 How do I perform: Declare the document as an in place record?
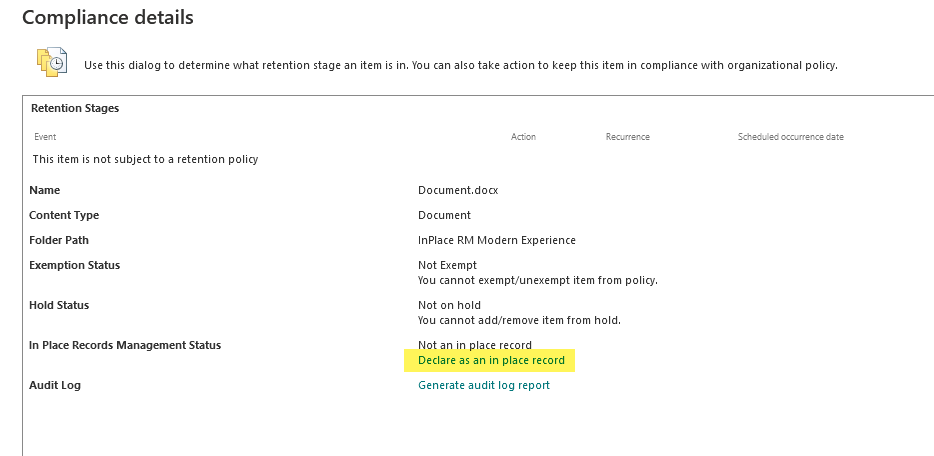click(x=491, y=360)
